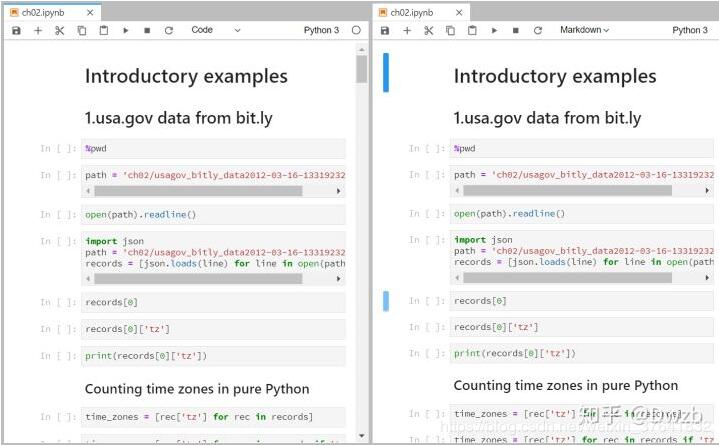The height and width of the screenshot is (446, 719).
Task: Save the notebook in the left panel
Action: (16, 31)
